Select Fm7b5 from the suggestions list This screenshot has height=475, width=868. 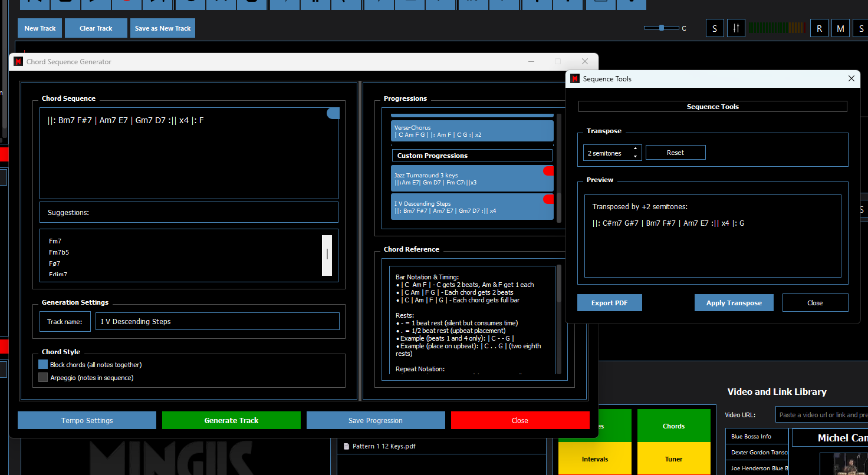pos(59,252)
